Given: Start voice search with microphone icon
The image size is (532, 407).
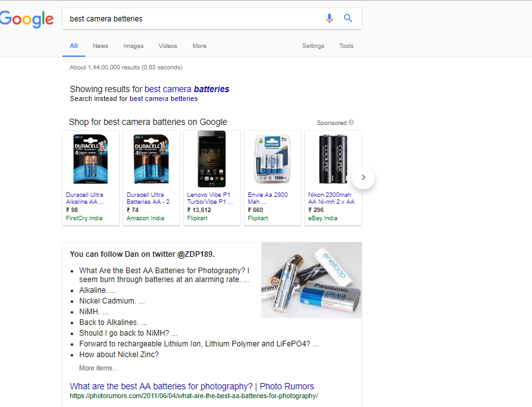Looking at the screenshot, I should click(329, 18).
